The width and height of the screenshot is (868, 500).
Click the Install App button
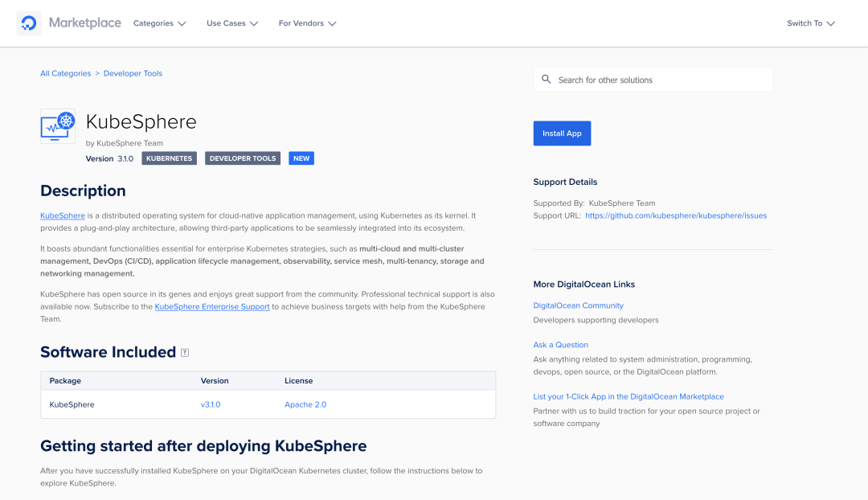click(x=562, y=133)
